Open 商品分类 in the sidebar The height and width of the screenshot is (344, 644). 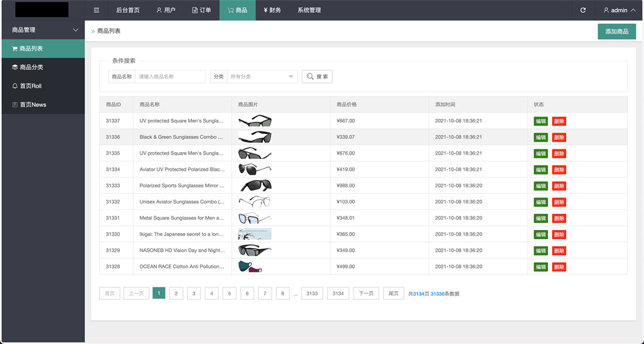tap(32, 67)
